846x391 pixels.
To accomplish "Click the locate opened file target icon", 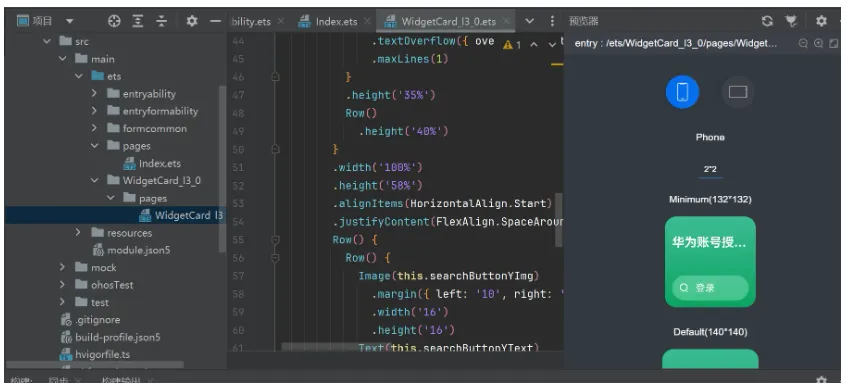I will [114, 21].
